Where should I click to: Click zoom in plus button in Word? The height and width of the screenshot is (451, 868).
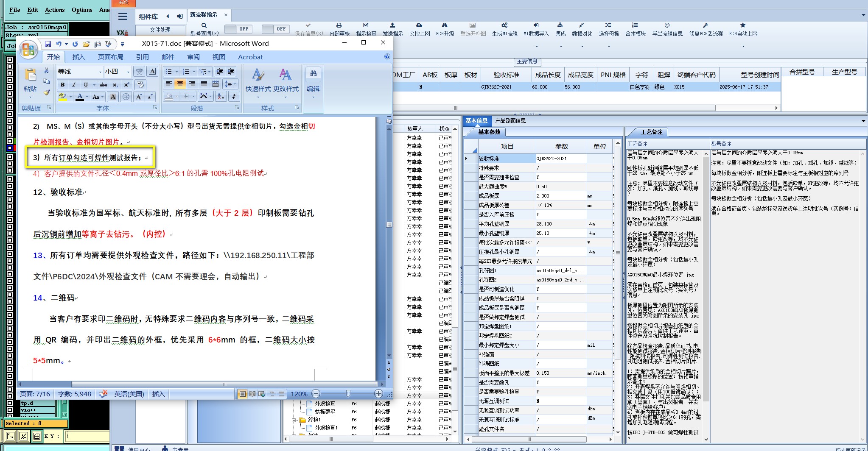379,394
